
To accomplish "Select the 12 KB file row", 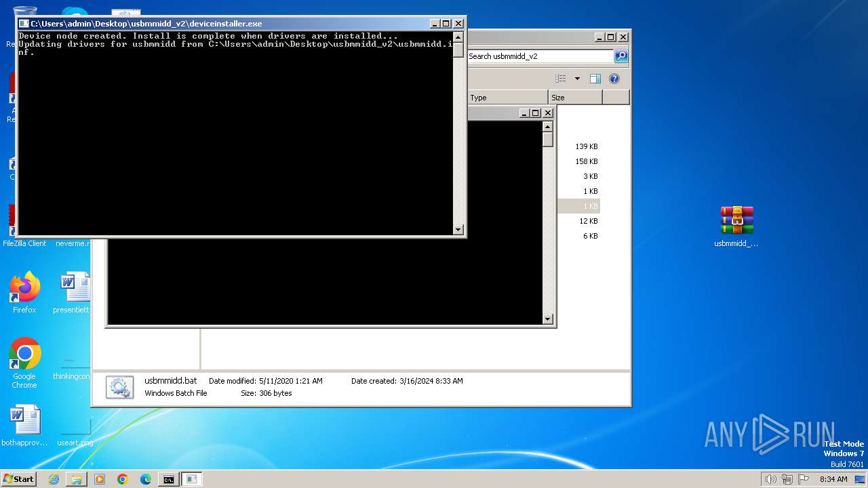I will coord(588,221).
